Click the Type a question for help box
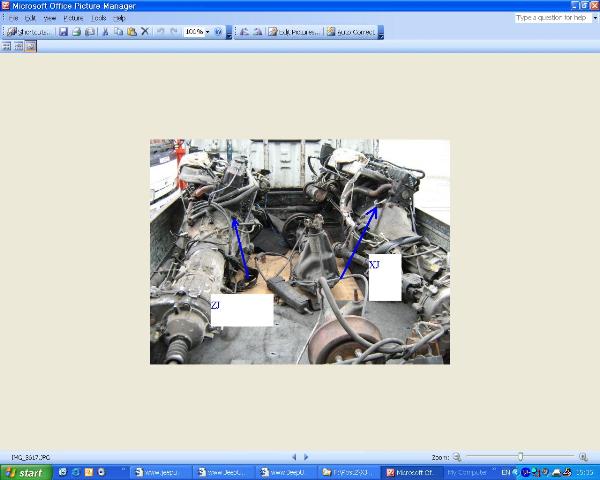Screen dimensions: 600x480 [x=553, y=18]
